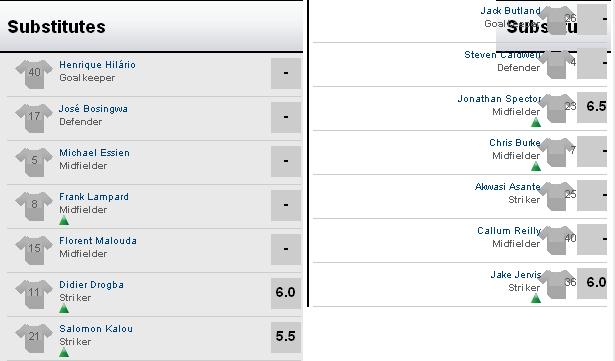Click Florent Malouda's number 15 shirt icon

[x=34, y=250]
